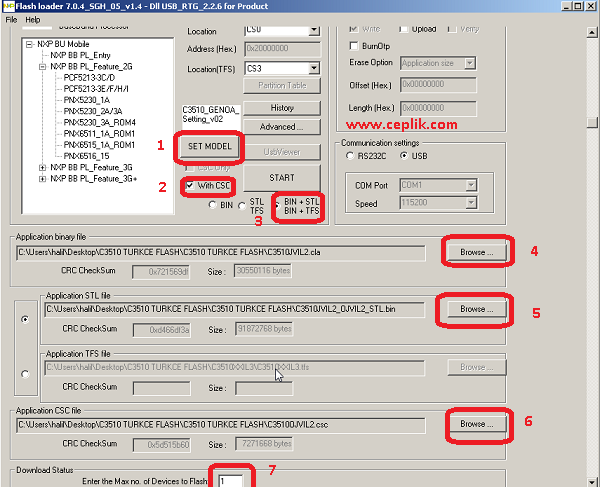Open the Speed 115200 dropdown

coord(471,203)
